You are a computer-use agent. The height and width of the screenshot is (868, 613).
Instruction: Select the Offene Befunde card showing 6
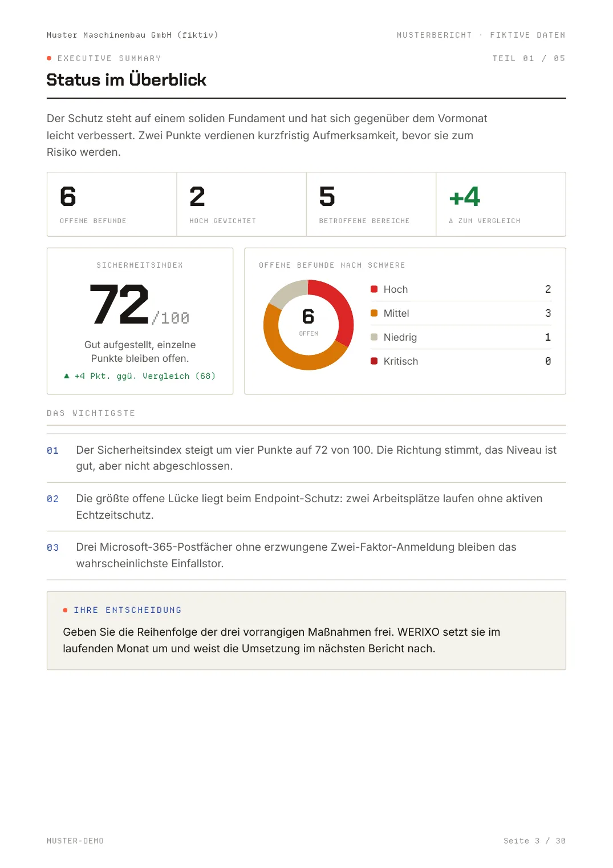point(112,204)
